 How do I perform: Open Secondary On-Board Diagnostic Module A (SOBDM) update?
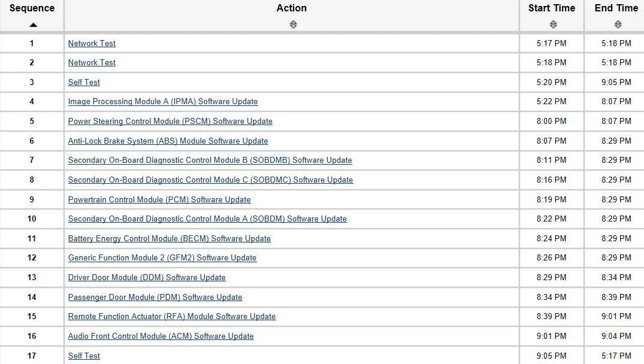[207, 219]
